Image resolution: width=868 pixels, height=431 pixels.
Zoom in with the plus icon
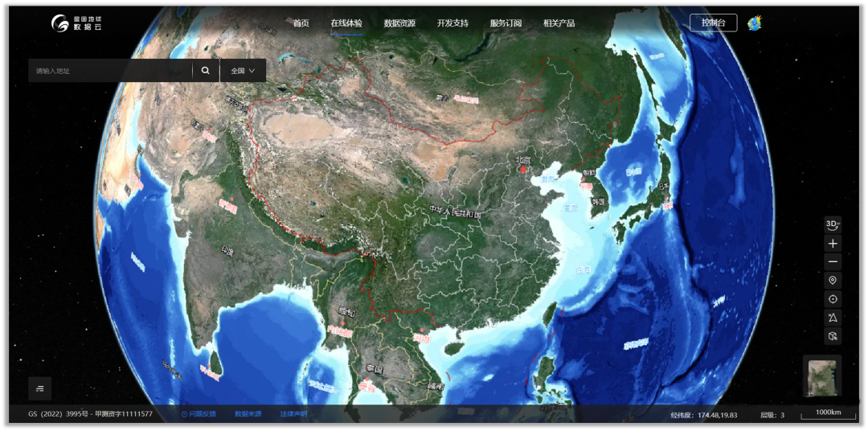coord(833,243)
